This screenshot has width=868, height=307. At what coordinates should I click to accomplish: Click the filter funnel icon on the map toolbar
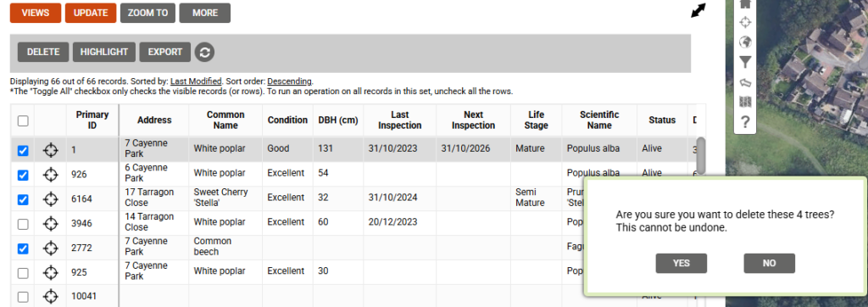click(x=745, y=62)
